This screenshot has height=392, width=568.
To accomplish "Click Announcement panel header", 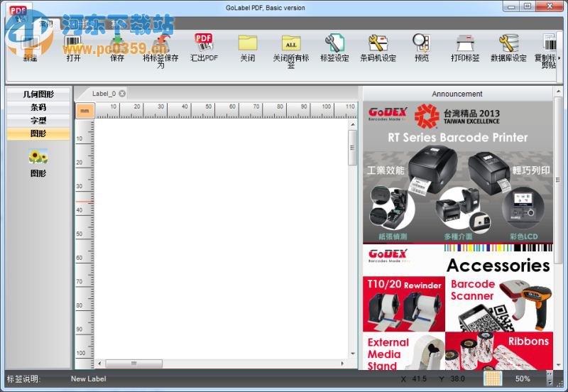I will [x=457, y=94].
